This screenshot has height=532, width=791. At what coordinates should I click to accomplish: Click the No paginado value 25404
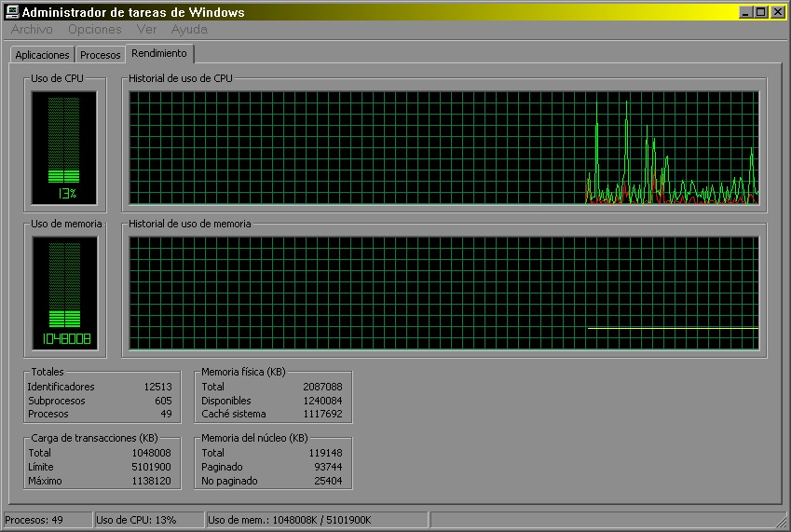[x=328, y=481]
